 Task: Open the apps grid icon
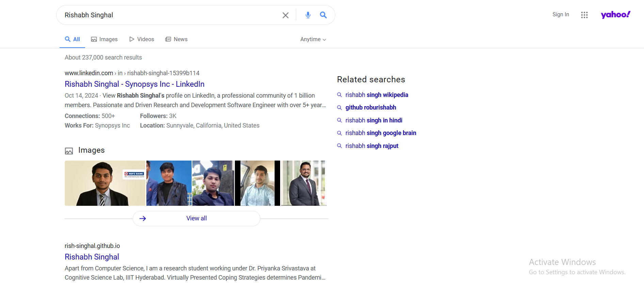click(584, 15)
